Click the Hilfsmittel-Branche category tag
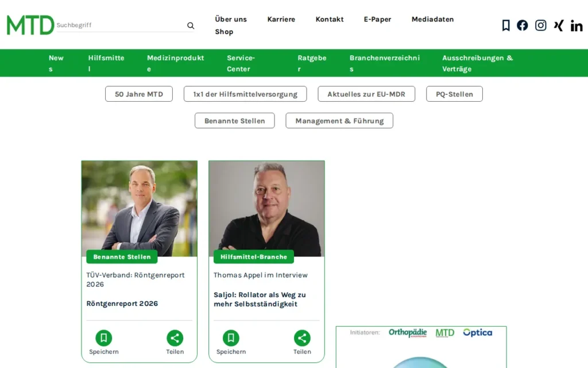The width and height of the screenshot is (588, 368). coord(253,257)
